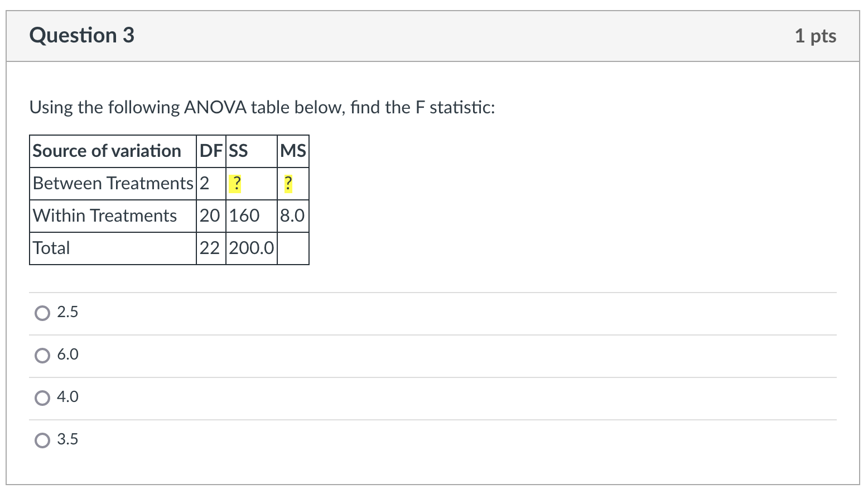
Task: Pick the 3.5 answer option
Action: pyautogui.click(x=42, y=440)
